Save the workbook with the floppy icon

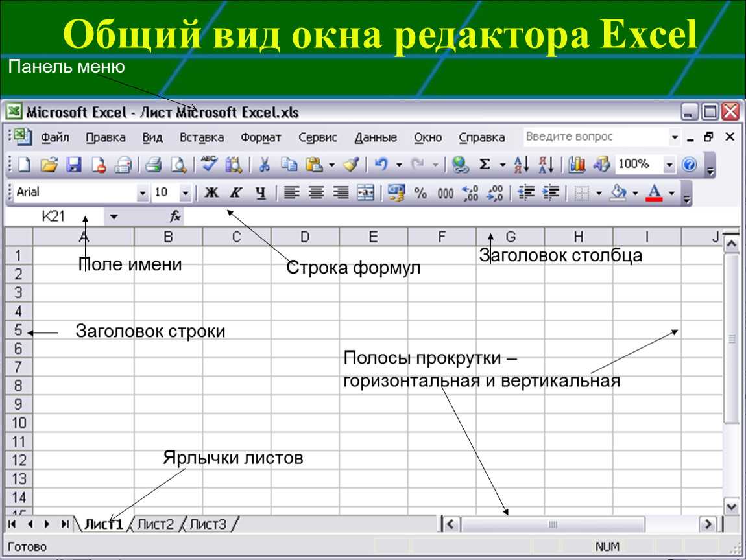(74, 165)
